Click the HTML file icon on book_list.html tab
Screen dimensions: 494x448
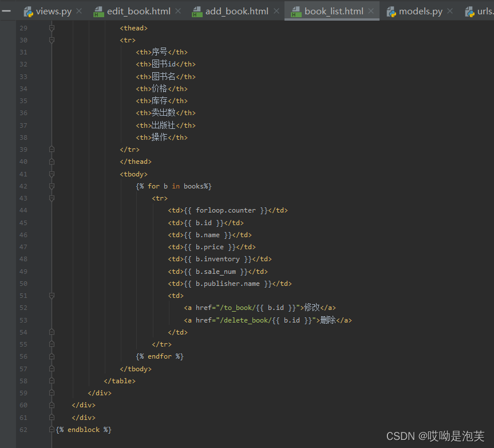(x=296, y=12)
